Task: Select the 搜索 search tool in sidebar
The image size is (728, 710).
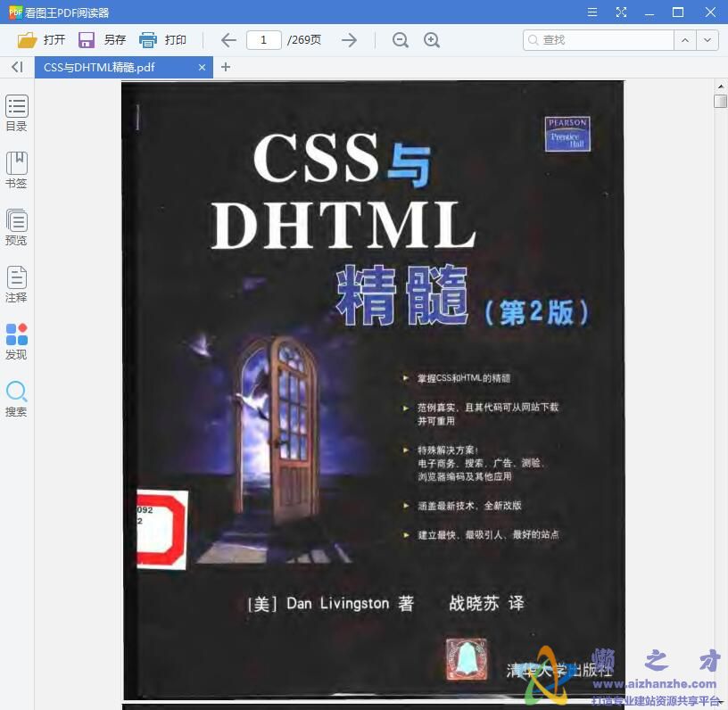Action: [x=16, y=398]
